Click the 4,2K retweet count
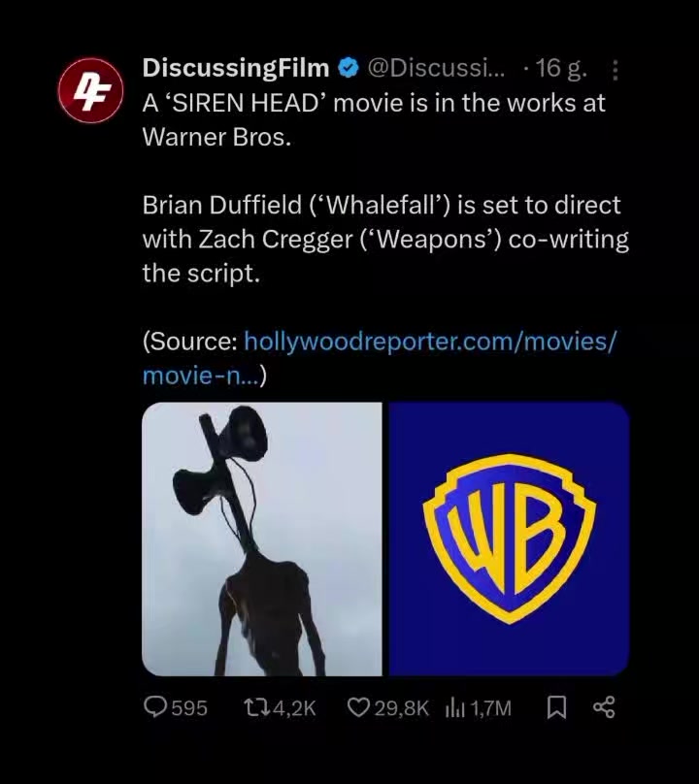 [295, 708]
